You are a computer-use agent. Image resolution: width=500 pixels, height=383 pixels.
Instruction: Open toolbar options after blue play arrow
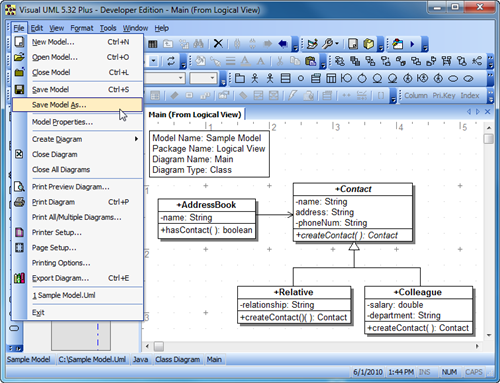(425, 44)
